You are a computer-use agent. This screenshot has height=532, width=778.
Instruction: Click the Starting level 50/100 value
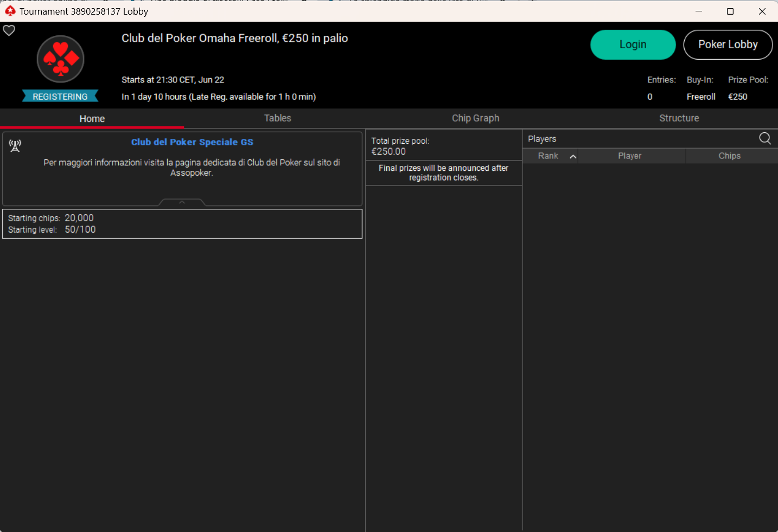[80, 229]
